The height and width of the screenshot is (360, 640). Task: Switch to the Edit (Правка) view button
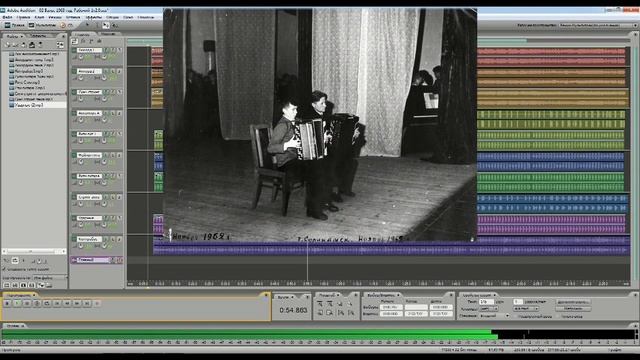click(x=15, y=25)
